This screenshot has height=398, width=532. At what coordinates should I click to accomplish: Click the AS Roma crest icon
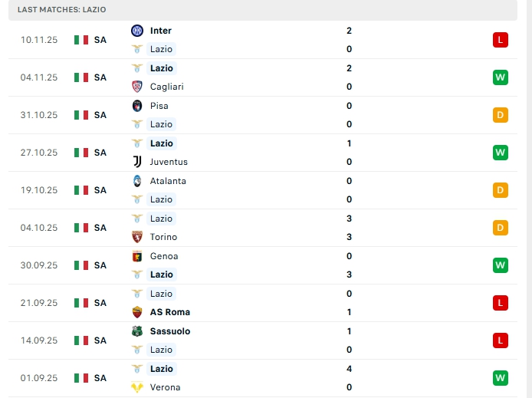tap(137, 312)
